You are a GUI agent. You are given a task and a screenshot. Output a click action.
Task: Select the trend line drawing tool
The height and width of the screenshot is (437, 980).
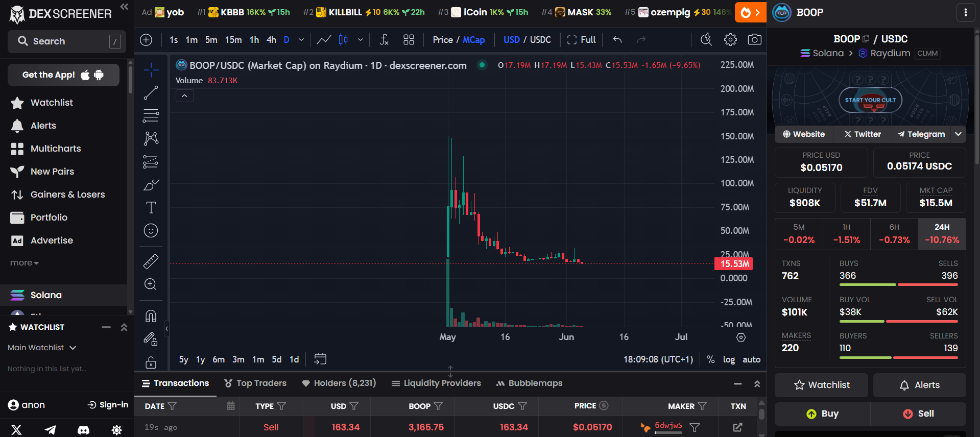pos(151,93)
